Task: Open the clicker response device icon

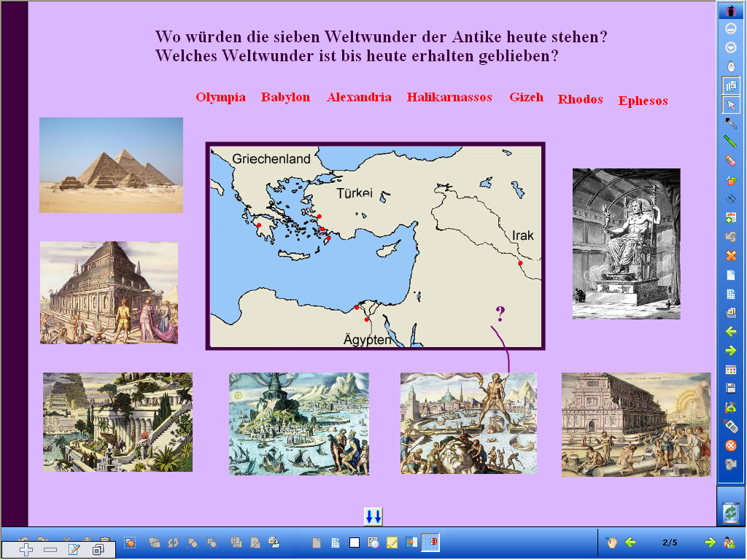Action: pos(731,426)
